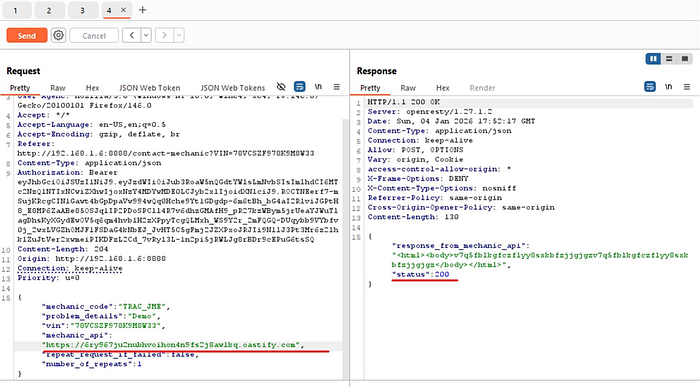Click the repeat_request_if_failed line
This screenshot has width=700, height=387.
[x=120, y=354]
